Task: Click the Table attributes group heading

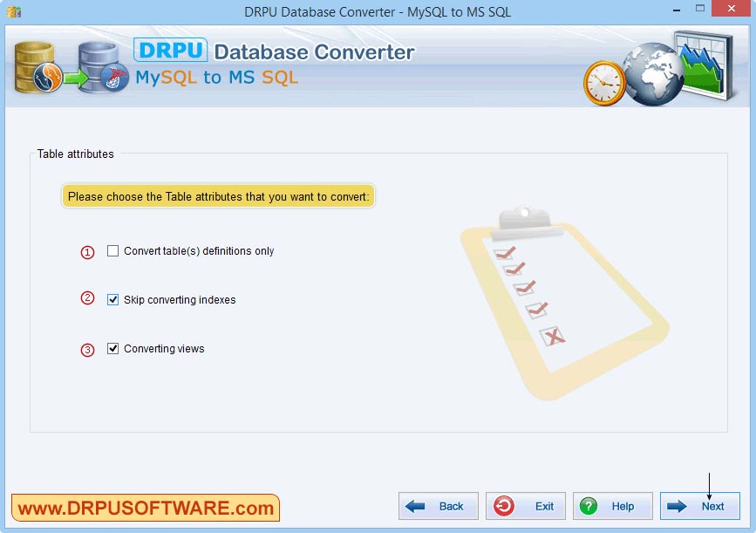Action: point(75,154)
